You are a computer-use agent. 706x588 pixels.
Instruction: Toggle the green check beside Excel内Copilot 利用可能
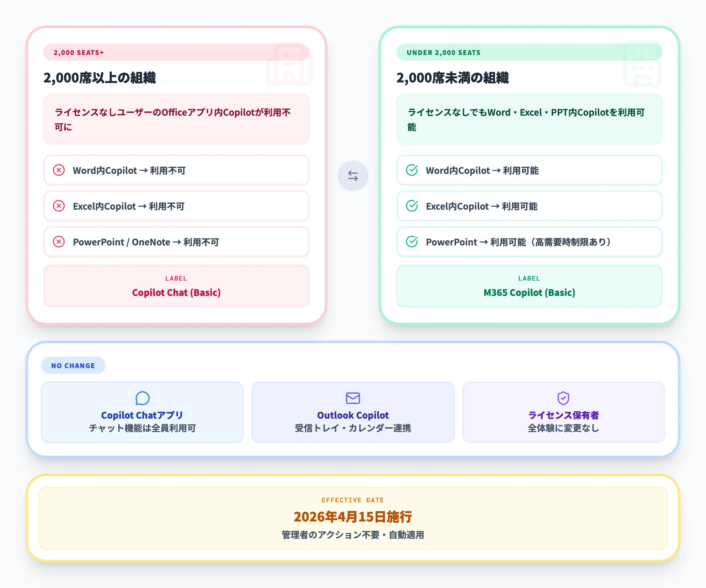coord(413,206)
